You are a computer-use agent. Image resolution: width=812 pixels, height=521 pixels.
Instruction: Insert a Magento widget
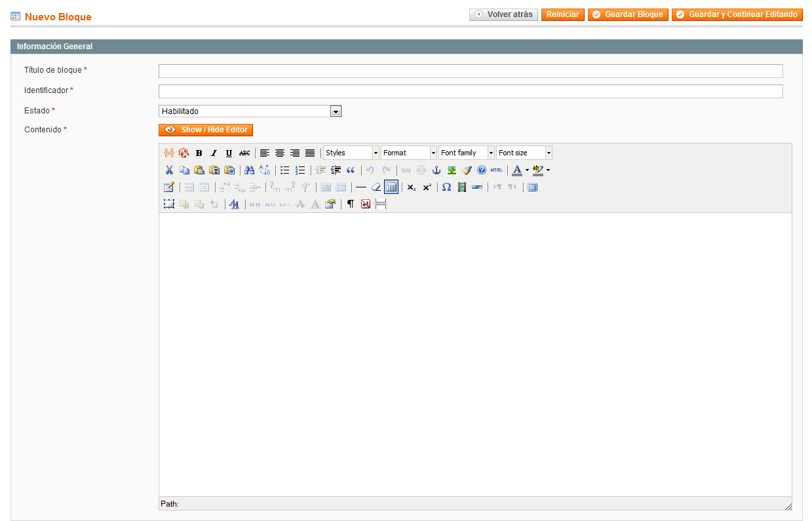pos(184,153)
